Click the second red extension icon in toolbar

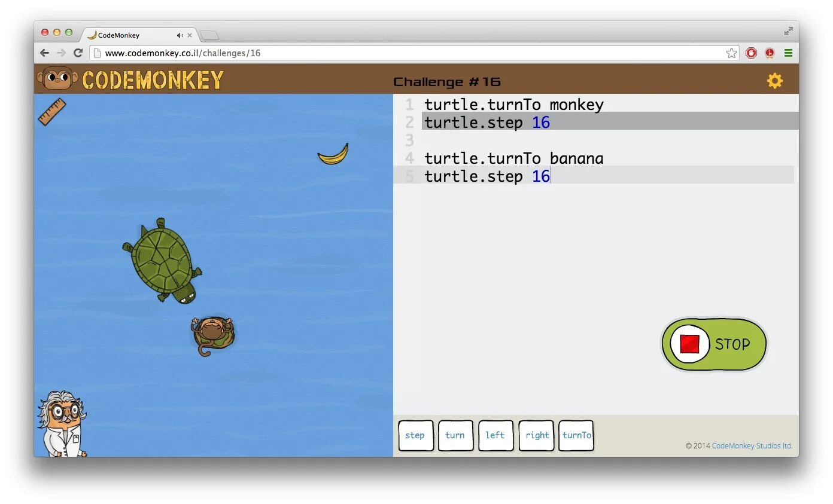(x=770, y=53)
